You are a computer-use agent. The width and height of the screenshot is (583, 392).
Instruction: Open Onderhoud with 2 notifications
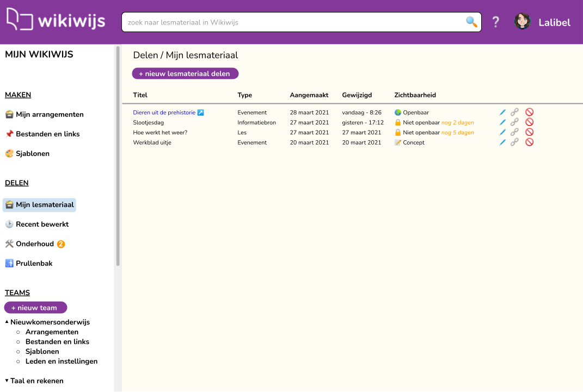pyautogui.click(x=35, y=244)
